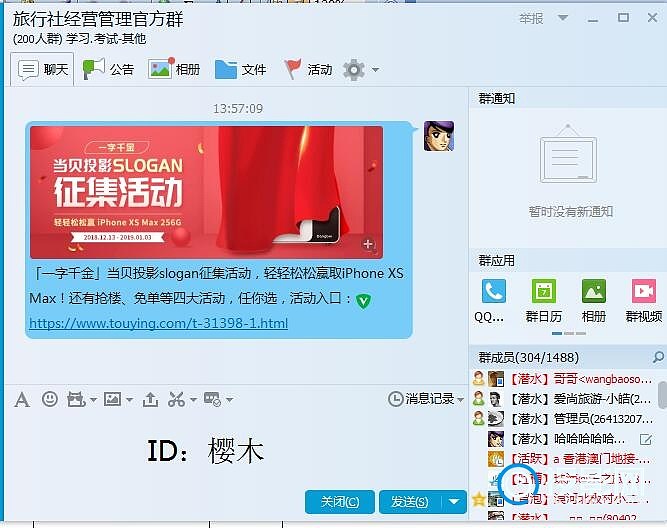The height and width of the screenshot is (528, 667).
Task: Click the more apps toolbar icon
Action: coord(212,399)
